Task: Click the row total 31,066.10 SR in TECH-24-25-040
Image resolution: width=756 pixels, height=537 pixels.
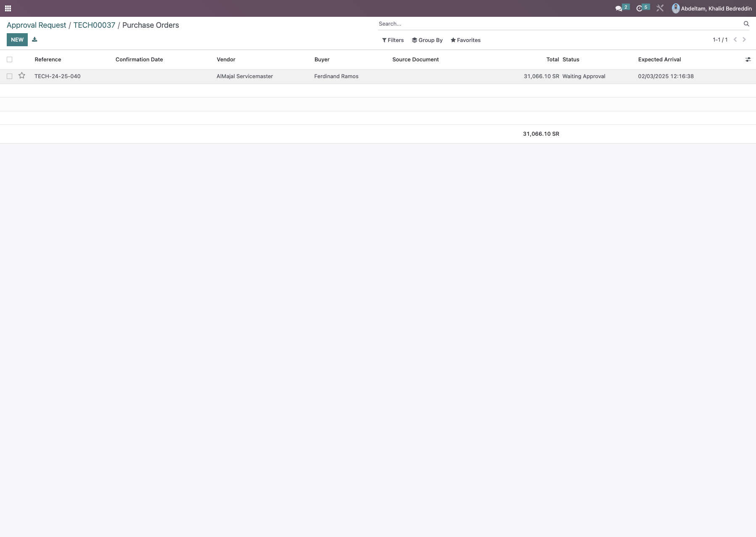Action: tap(542, 76)
